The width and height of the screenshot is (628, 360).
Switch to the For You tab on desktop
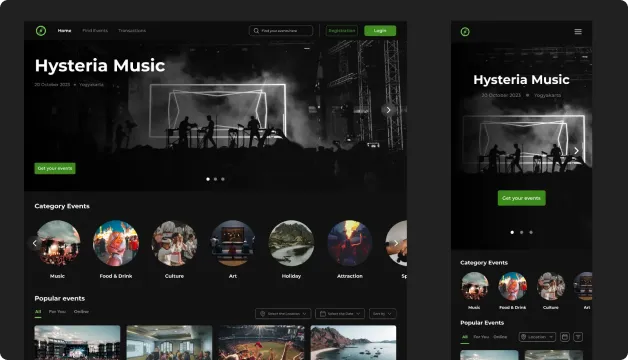coord(57,312)
